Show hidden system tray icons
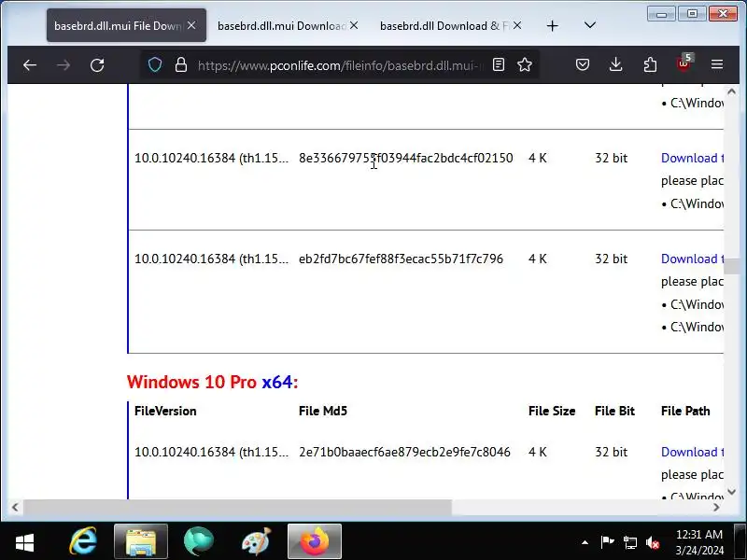 click(x=585, y=542)
